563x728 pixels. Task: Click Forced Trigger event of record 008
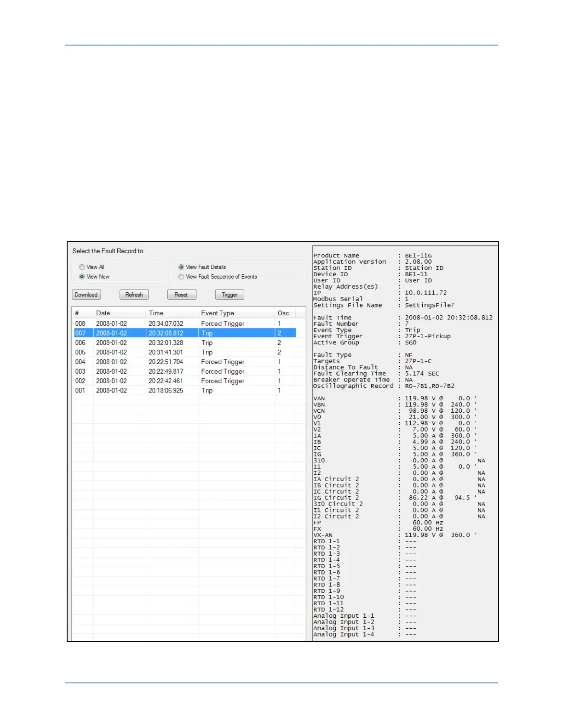tap(223, 324)
